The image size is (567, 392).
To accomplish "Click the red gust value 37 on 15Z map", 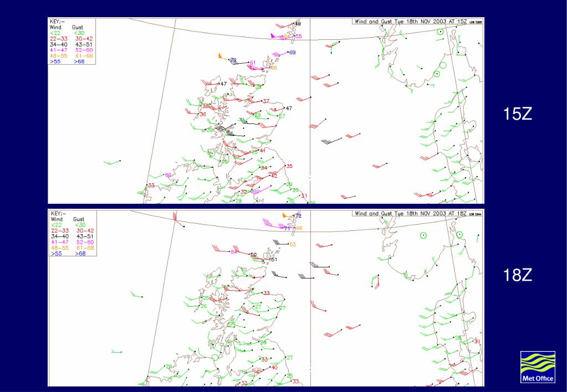I will 266,101.
